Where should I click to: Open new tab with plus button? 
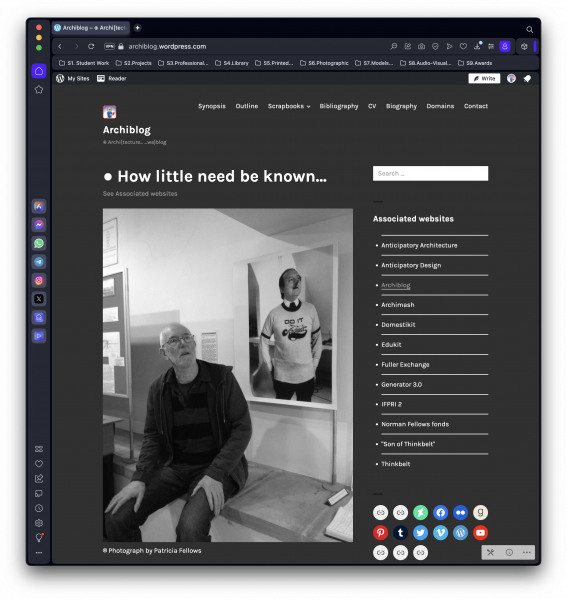point(137,28)
